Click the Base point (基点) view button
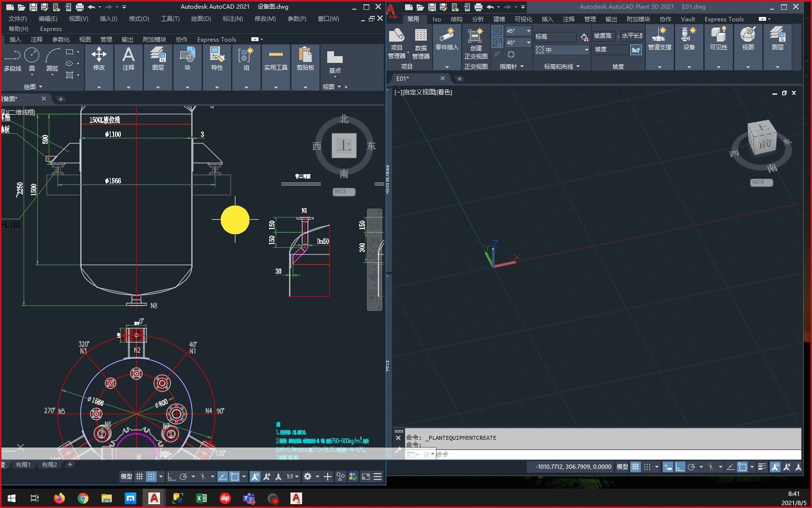 coord(335,62)
